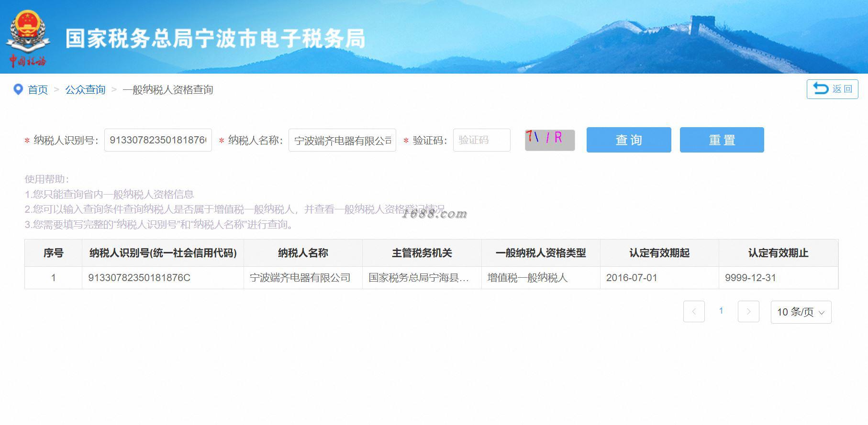Select truncated cell 国家税务总局宁海县…
Viewport: 868px width, 425px height.
[x=422, y=278]
